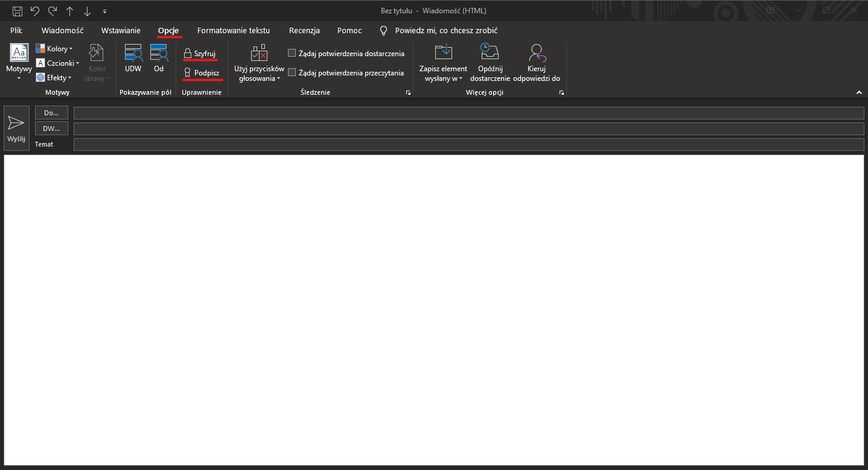This screenshot has height=470, width=868.
Task: Click the Do... recipients button
Action: (51, 113)
